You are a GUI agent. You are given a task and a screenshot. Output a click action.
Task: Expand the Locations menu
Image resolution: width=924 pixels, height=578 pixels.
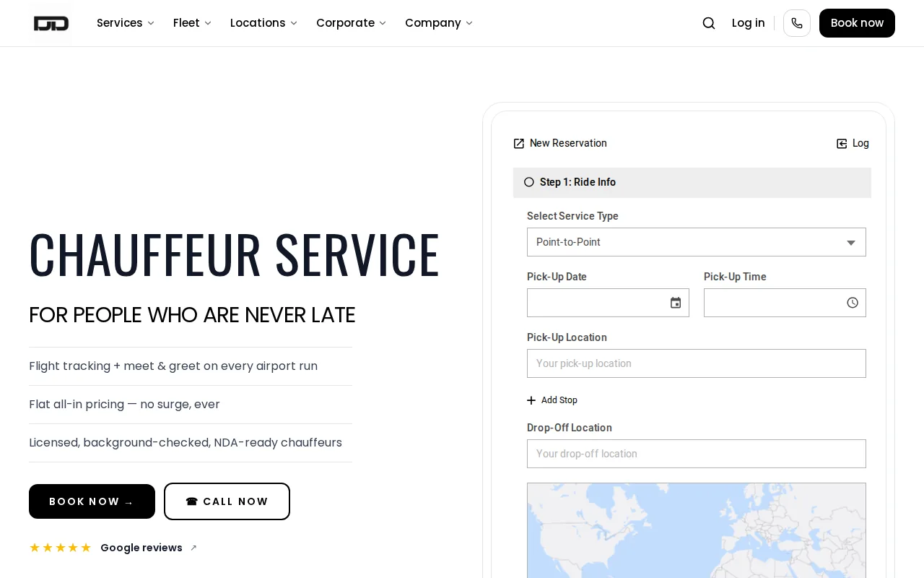pyautogui.click(x=263, y=23)
